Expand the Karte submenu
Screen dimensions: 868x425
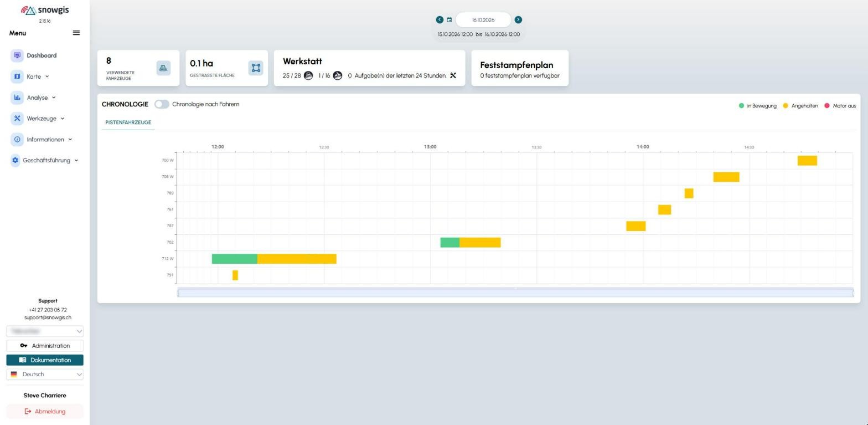(x=47, y=76)
